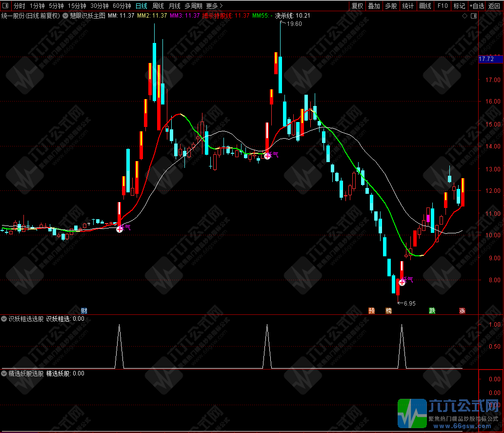Click the diamond icon at chart top-right
504x433 pixels.
coord(464,16)
